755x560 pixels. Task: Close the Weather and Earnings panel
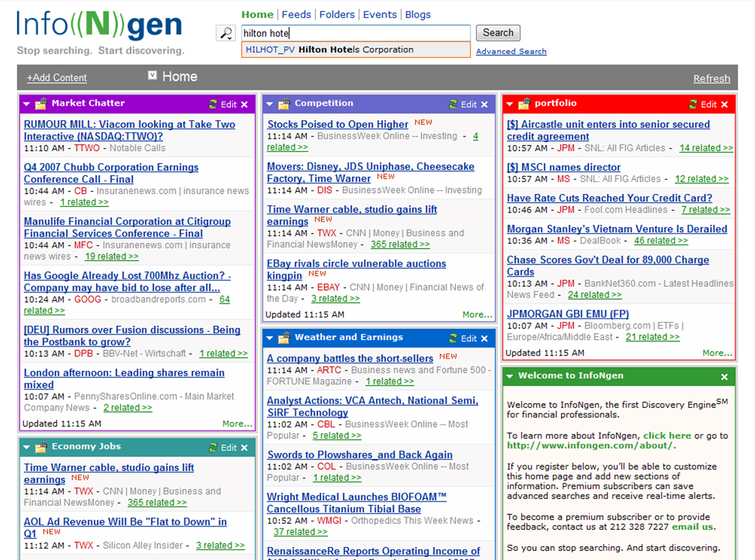(484, 339)
